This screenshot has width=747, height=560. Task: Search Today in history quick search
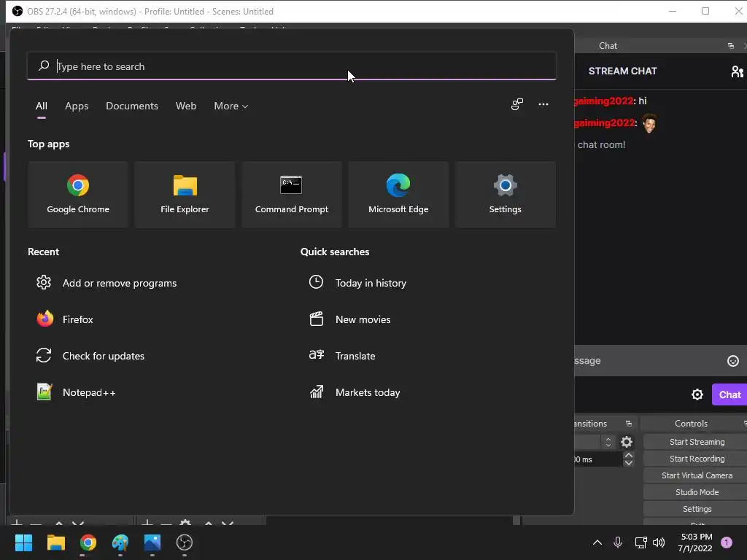[357, 283]
